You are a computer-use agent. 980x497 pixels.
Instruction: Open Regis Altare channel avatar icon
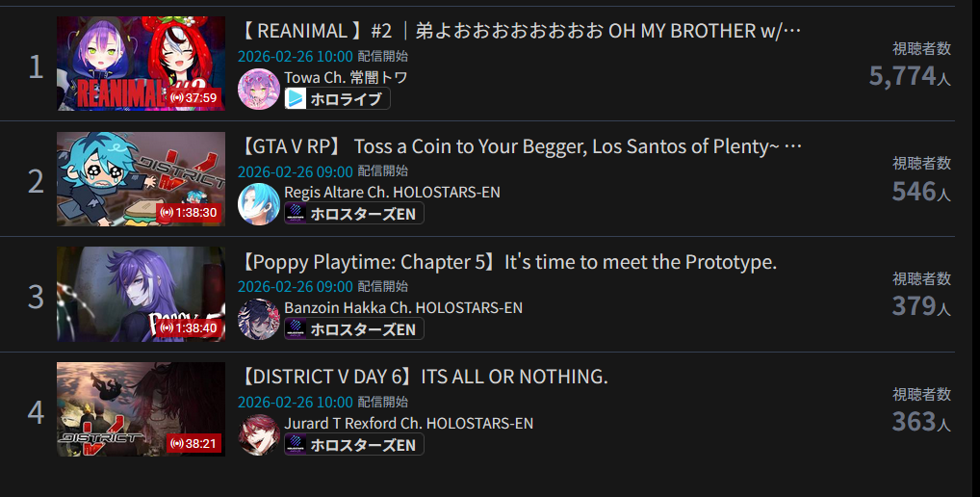coord(259,204)
